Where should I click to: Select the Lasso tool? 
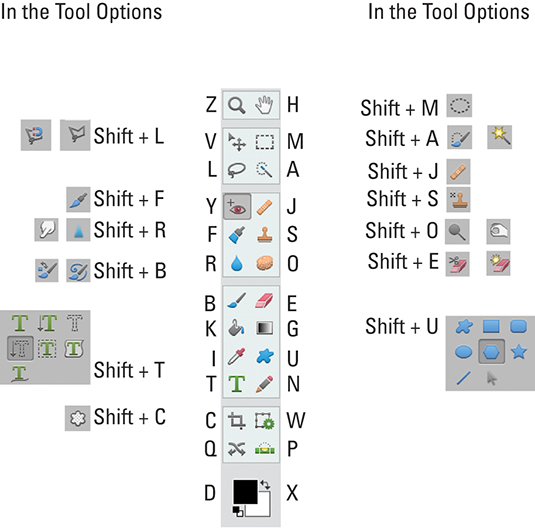[x=236, y=170]
